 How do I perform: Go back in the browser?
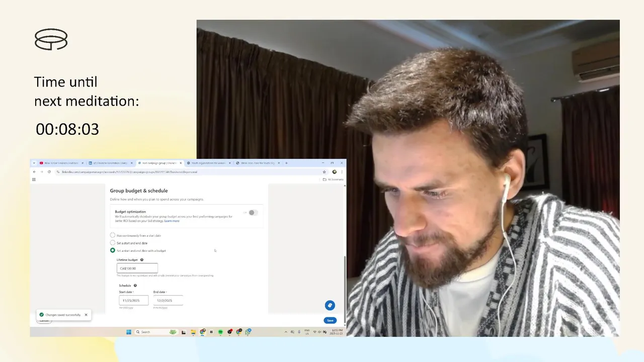[x=34, y=172]
